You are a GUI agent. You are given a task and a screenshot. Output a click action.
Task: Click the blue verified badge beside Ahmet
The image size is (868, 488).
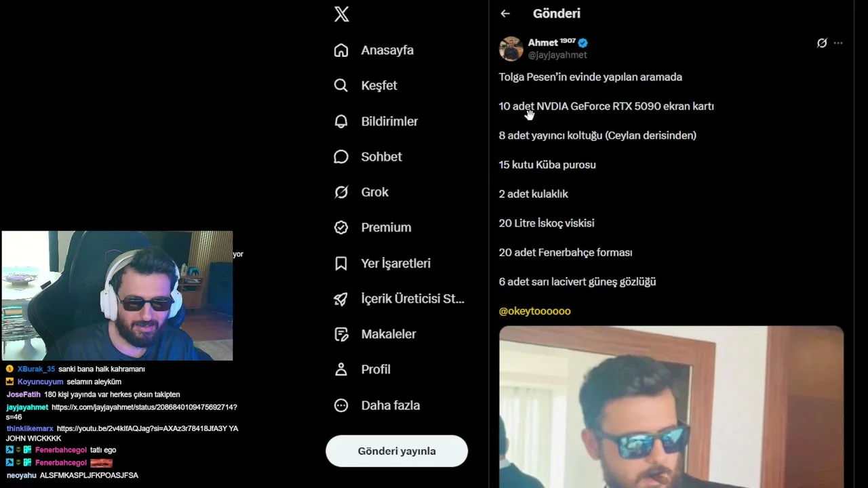pyautogui.click(x=583, y=43)
